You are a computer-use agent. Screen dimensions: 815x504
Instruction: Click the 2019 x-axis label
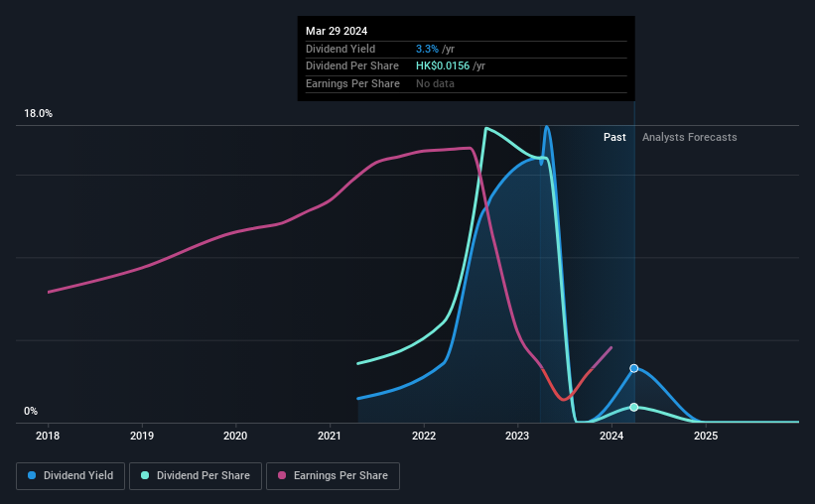(x=142, y=436)
